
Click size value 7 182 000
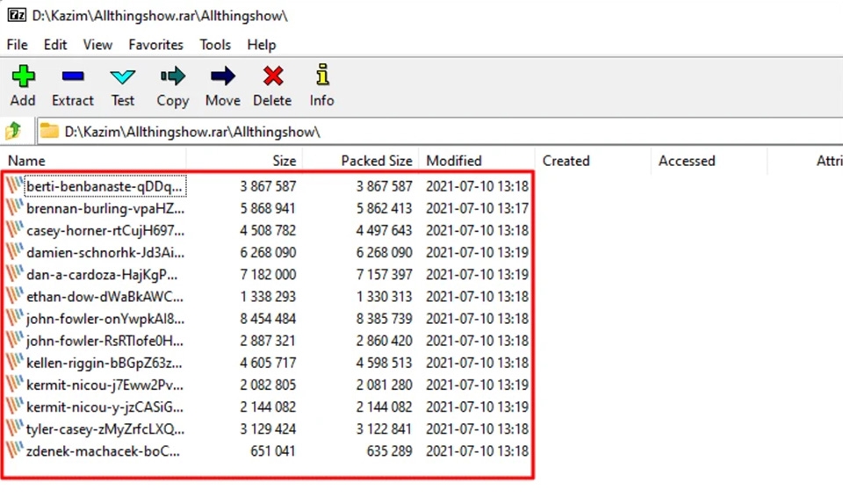[268, 275]
